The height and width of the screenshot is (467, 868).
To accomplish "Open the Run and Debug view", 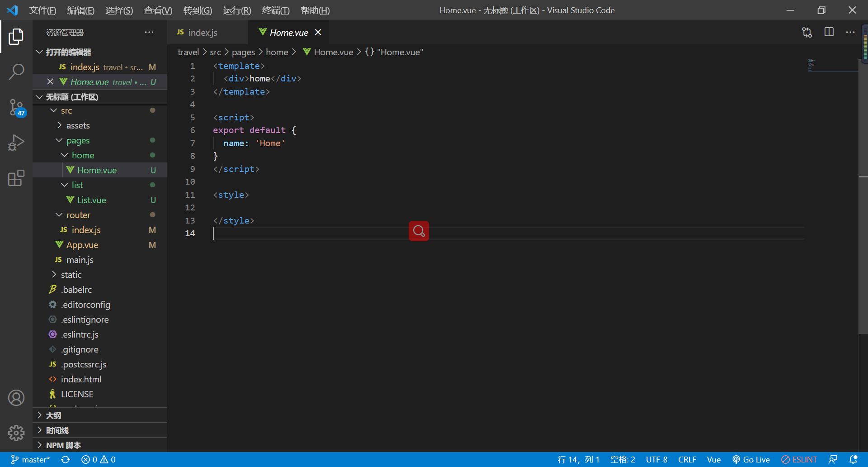I will click(16, 143).
